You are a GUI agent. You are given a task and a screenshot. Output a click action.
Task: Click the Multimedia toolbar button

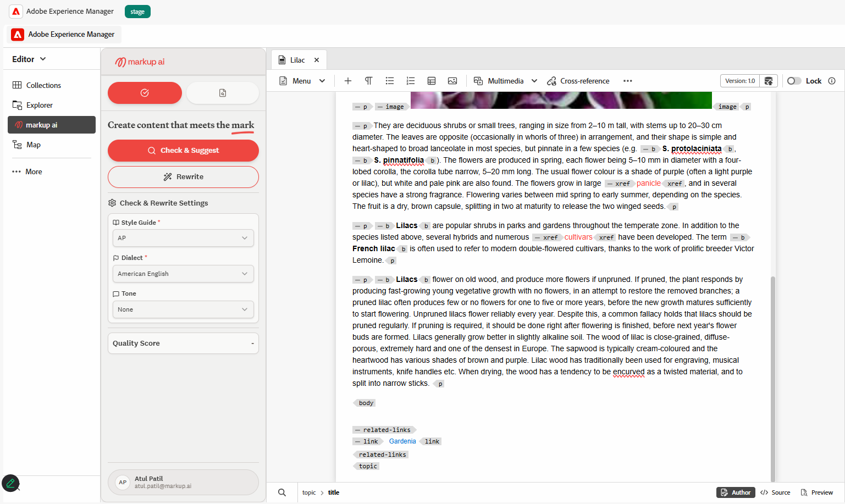[499, 81]
